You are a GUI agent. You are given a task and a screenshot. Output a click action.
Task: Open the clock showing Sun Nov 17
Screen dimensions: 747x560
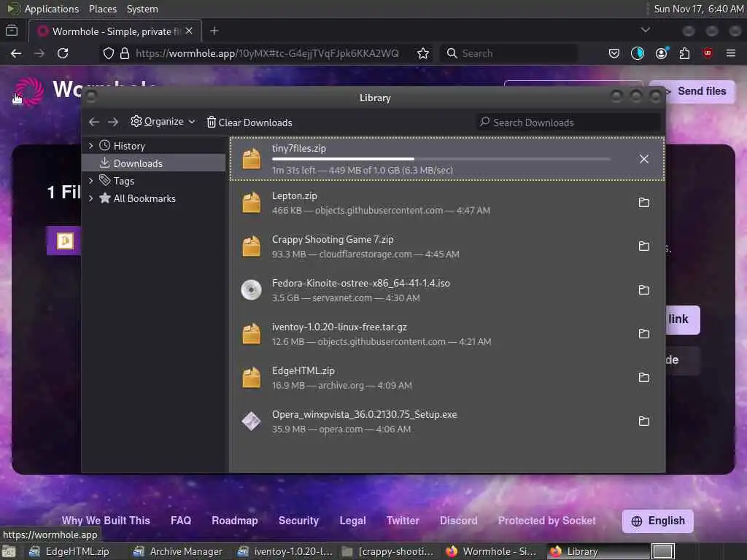(x=698, y=9)
